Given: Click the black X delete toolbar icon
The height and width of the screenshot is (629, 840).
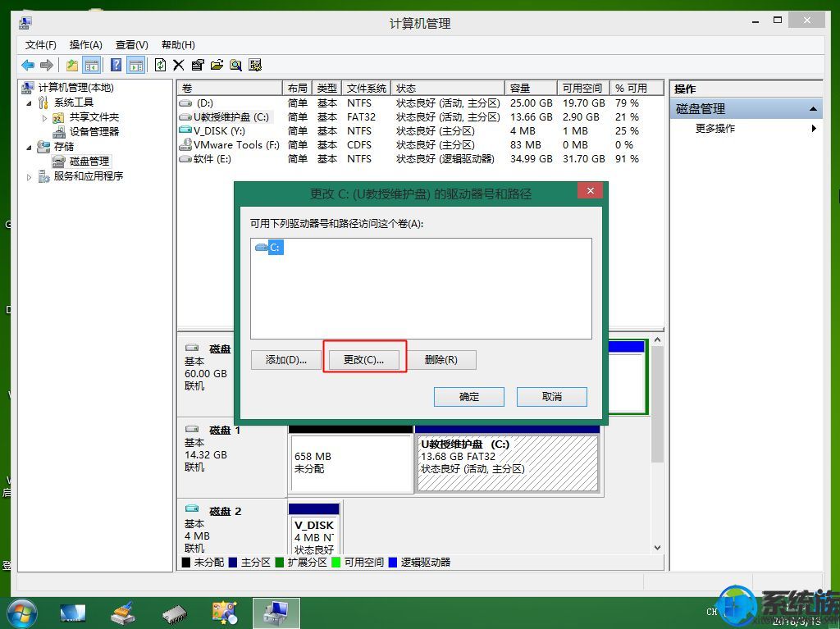Looking at the screenshot, I should coord(178,66).
